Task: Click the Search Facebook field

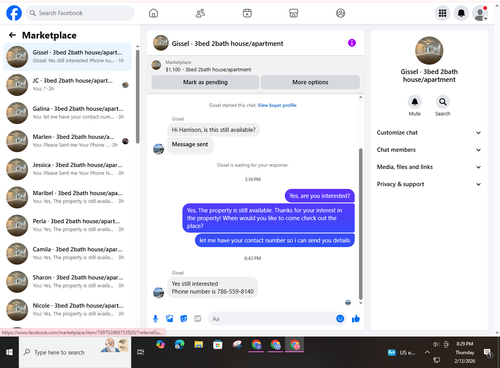Action: [80, 13]
